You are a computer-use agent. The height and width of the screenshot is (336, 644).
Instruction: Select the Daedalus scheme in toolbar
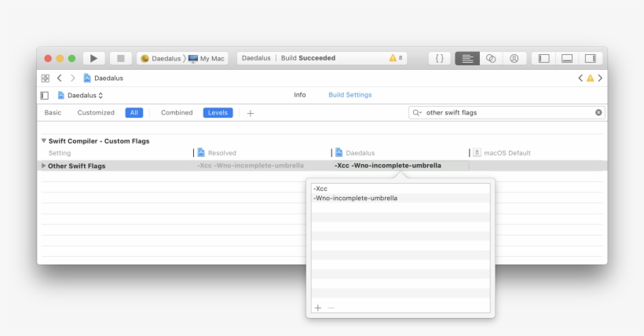pyautogui.click(x=161, y=58)
